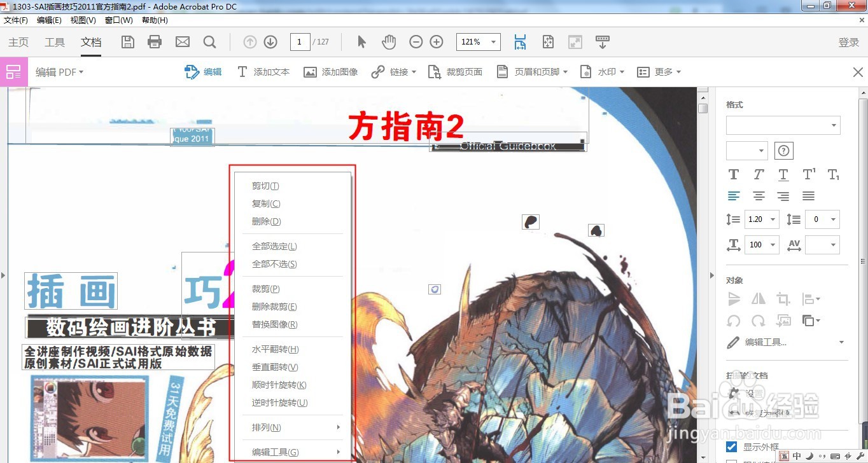Apply italic text formatting
This screenshot has height=463, width=868.
pyautogui.click(x=758, y=174)
